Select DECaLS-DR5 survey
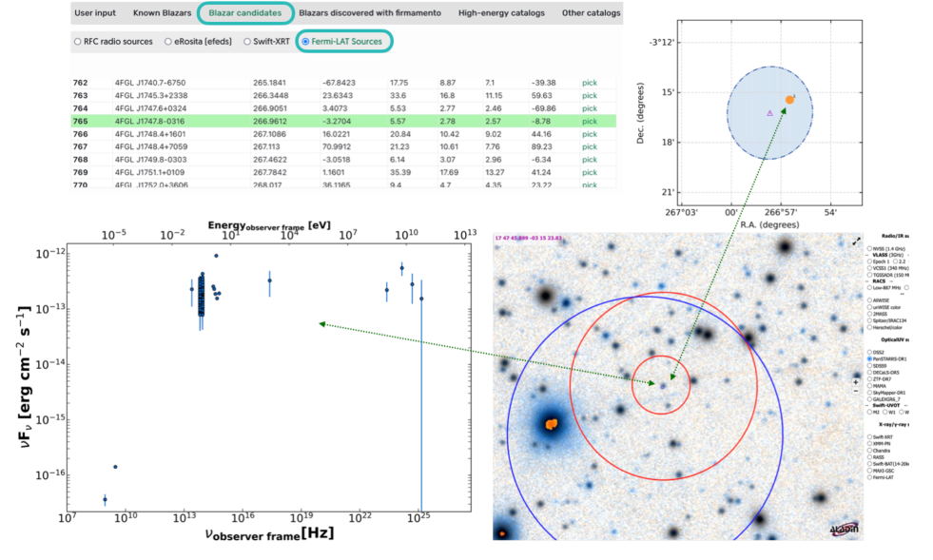This screenshot has width=933, height=560. coord(869,373)
